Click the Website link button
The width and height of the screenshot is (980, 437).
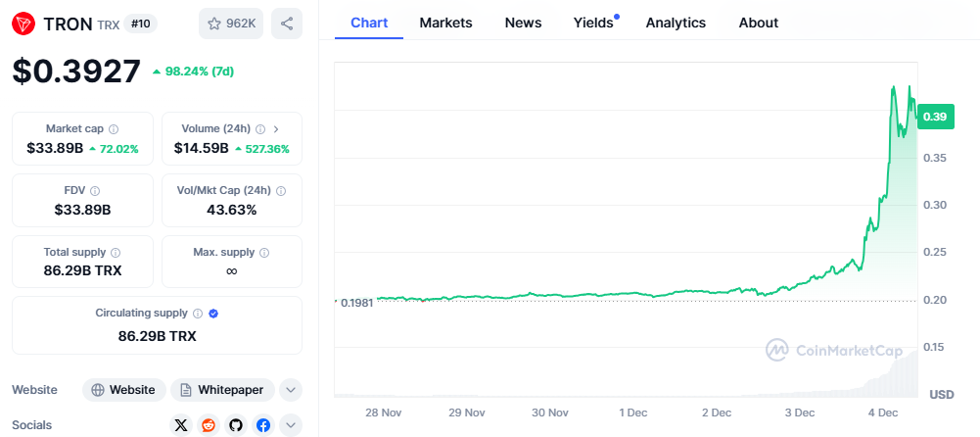tap(123, 390)
